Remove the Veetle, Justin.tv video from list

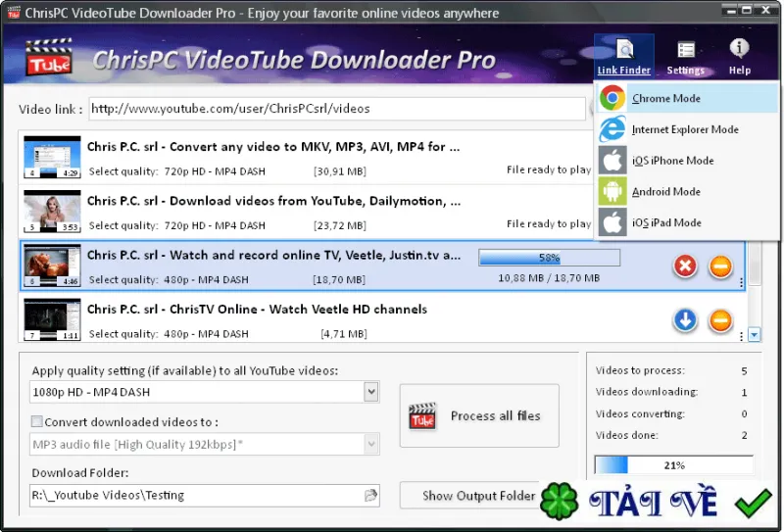(x=720, y=266)
